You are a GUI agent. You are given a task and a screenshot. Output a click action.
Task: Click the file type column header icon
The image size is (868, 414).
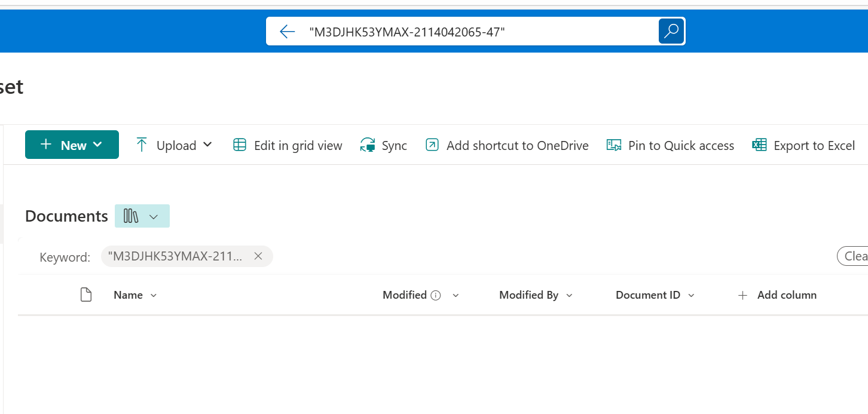85,295
